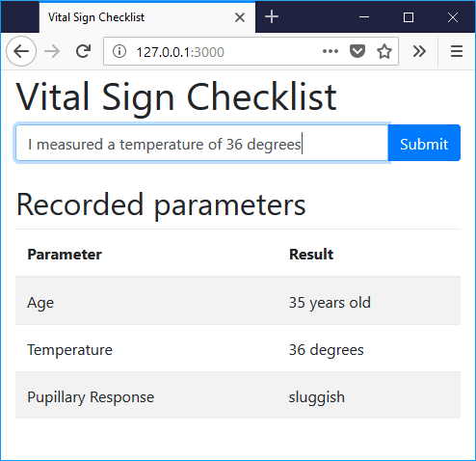The image size is (476, 461).
Task: Click the Age parameter row
Action: click(238, 301)
